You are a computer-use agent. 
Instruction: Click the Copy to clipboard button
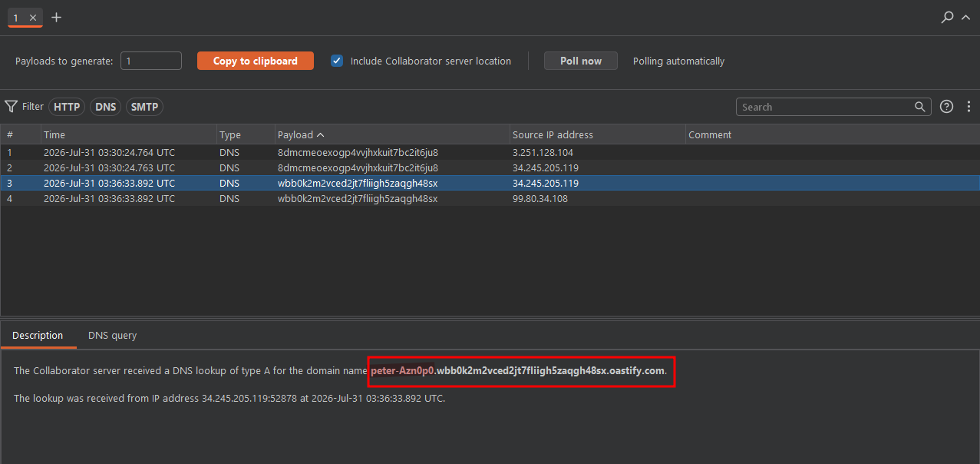256,61
